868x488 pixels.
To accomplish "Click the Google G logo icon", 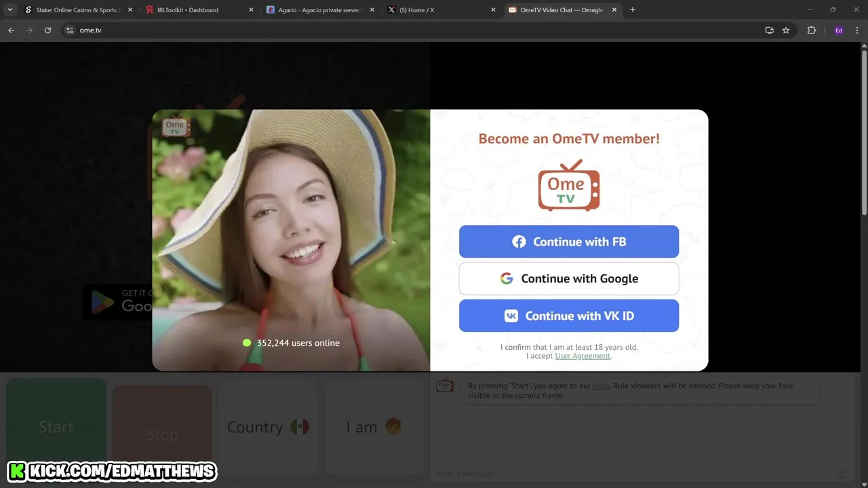I will pyautogui.click(x=507, y=279).
